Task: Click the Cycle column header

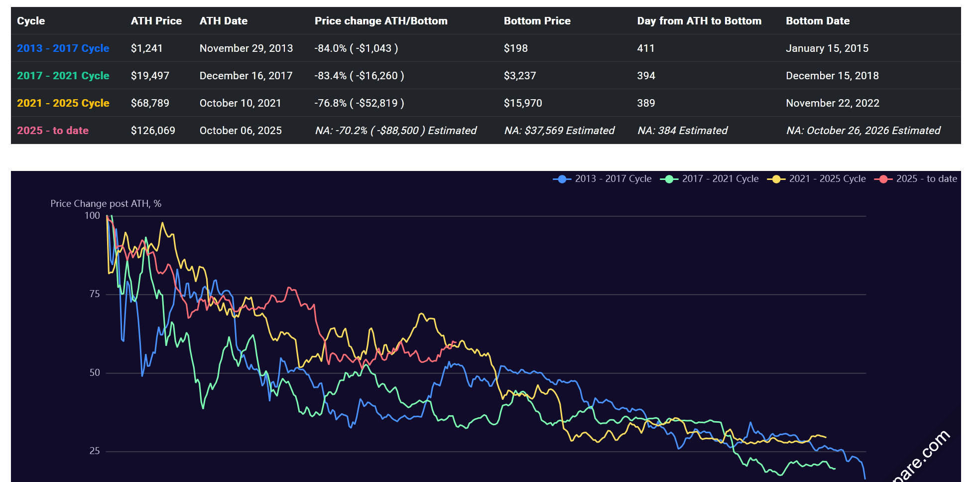Action: click(31, 21)
